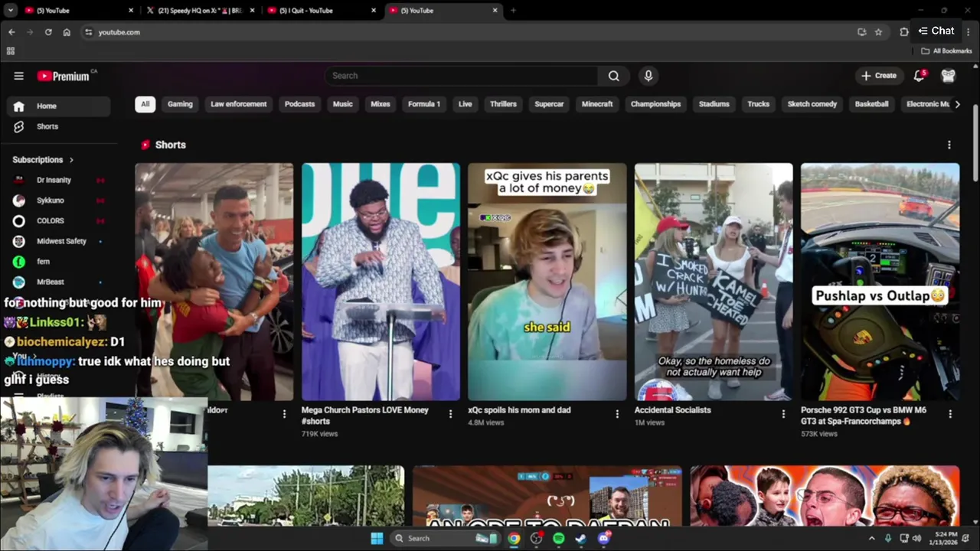Go to Shorts in the sidebar
The width and height of the screenshot is (980, 551).
pos(59,126)
